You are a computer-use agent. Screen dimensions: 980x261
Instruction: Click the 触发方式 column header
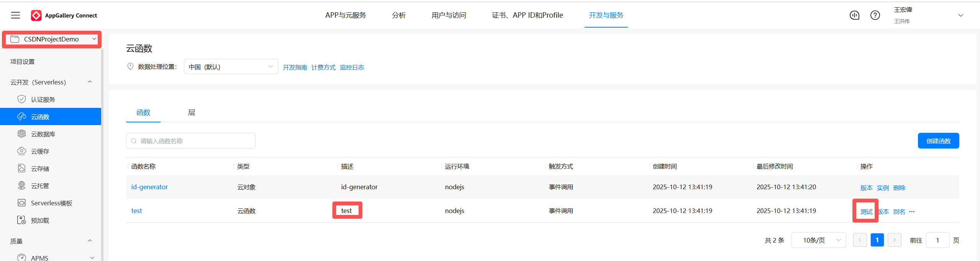(561, 166)
